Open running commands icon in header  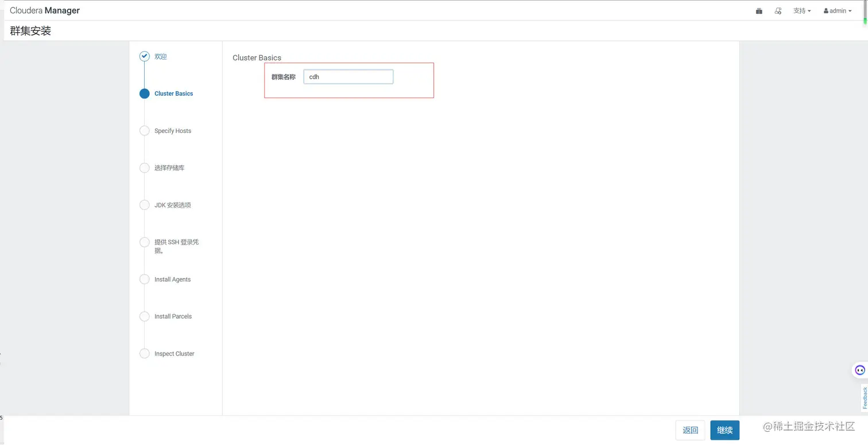click(x=778, y=11)
